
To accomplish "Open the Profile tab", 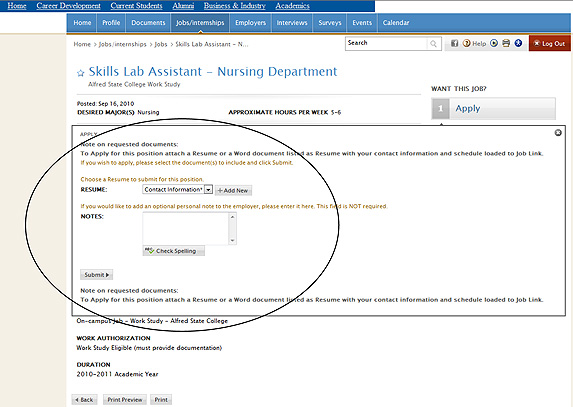I will click(x=111, y=23).
